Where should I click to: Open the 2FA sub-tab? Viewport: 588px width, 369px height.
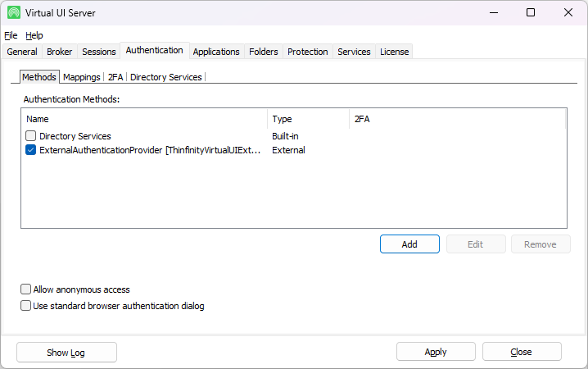(115, 77)
